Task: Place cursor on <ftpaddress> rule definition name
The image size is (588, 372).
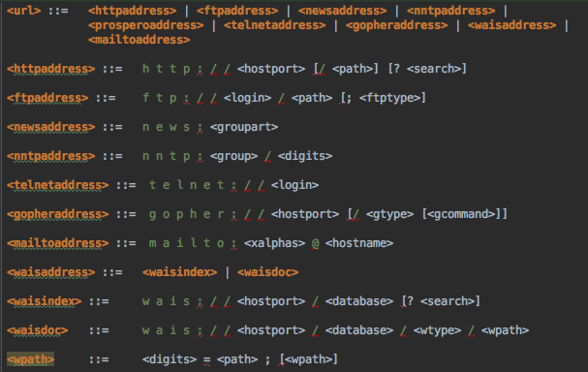Action: point(47,98)
